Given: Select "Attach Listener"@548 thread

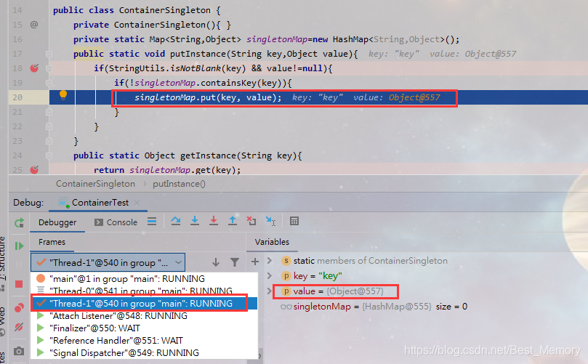Looking at the screenshot, I should [x=144, y=315].
